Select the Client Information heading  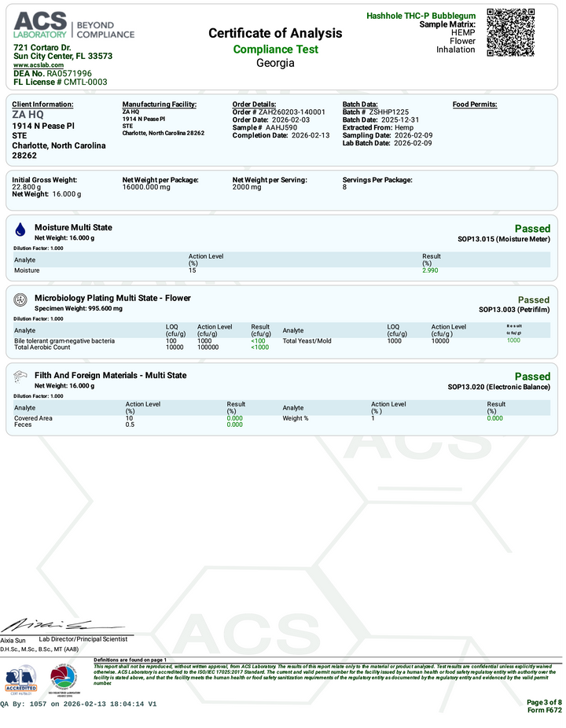(x=42, y=105)
